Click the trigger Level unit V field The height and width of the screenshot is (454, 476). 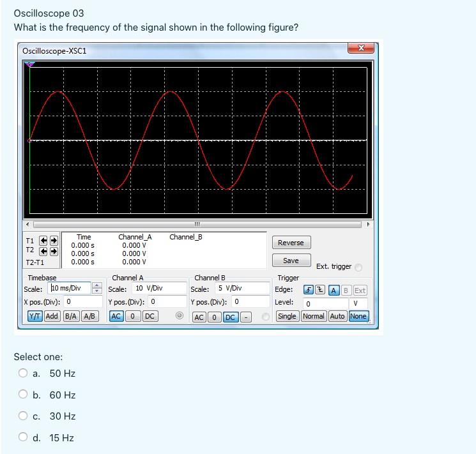(358, 303)
